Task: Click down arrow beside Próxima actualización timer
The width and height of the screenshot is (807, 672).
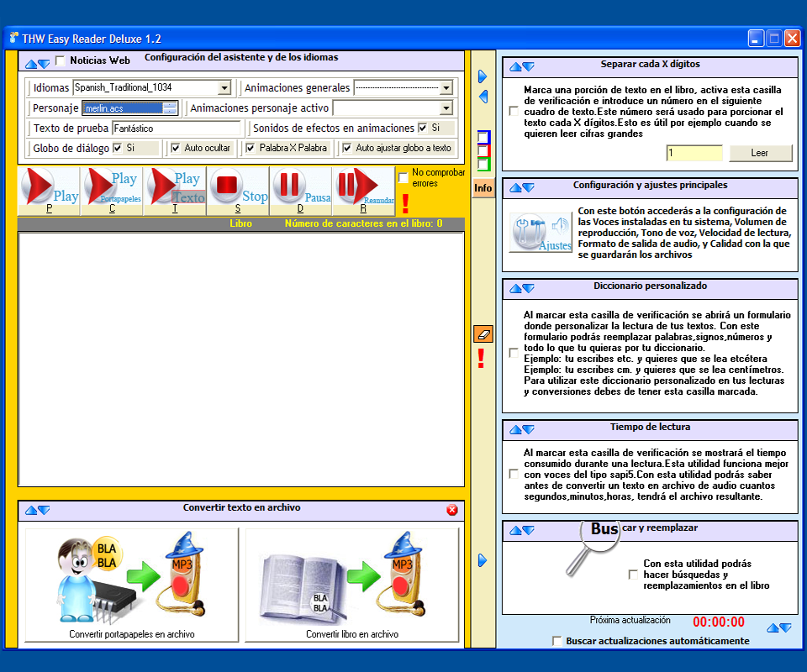Action: [785, 627]
